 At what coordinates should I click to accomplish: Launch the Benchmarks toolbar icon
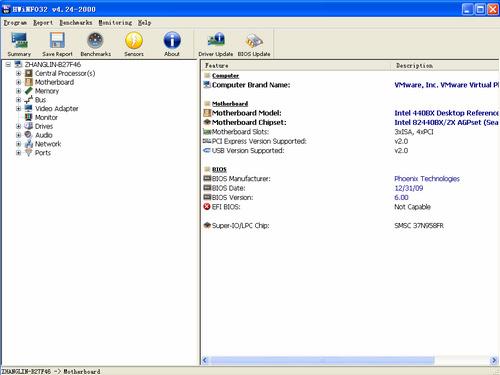coord(95,40)
